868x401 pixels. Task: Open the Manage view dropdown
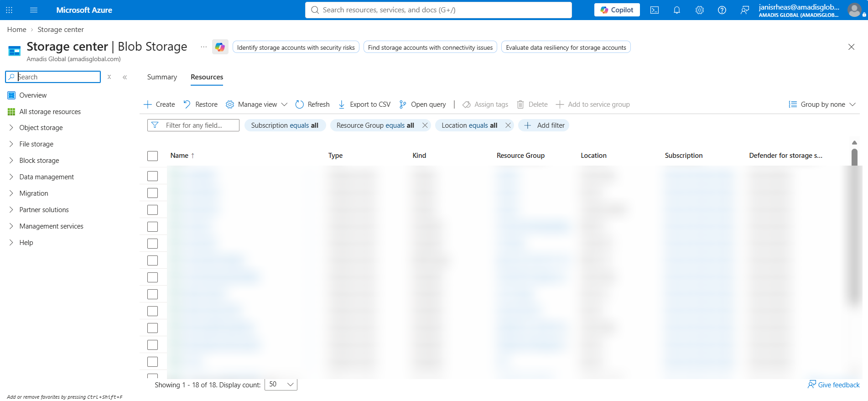click(x=257, y=104)
